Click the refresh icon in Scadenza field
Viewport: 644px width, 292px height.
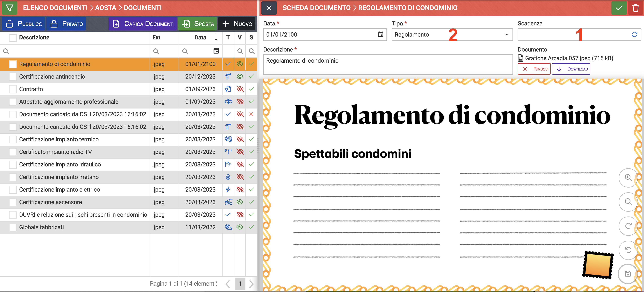(x=634, y=34)
